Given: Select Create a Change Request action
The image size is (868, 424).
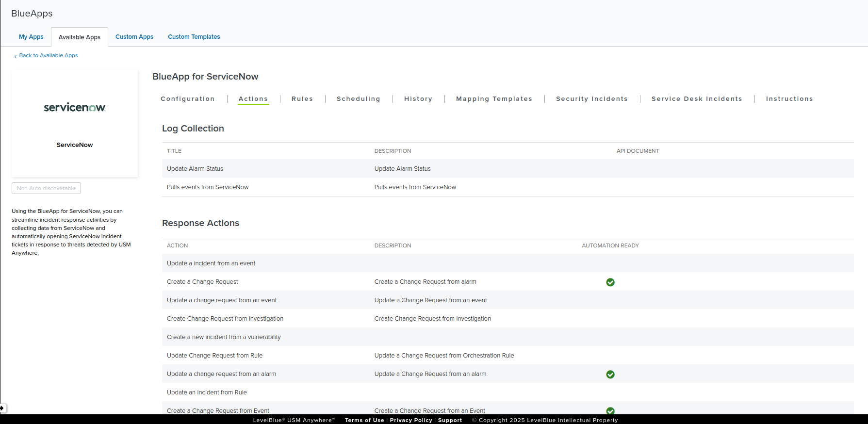Looking at the screenshot, I should 202,282.
